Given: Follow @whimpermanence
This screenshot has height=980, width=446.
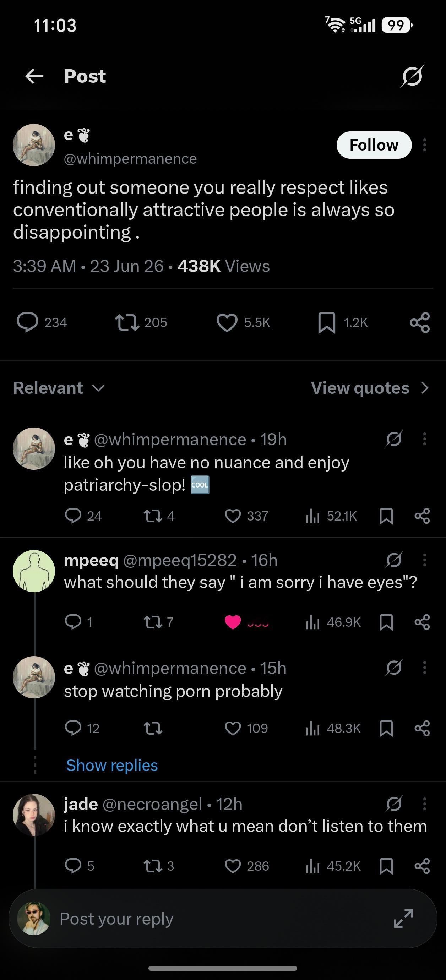Looking at the screenshot, I should (x=374, y=145).
